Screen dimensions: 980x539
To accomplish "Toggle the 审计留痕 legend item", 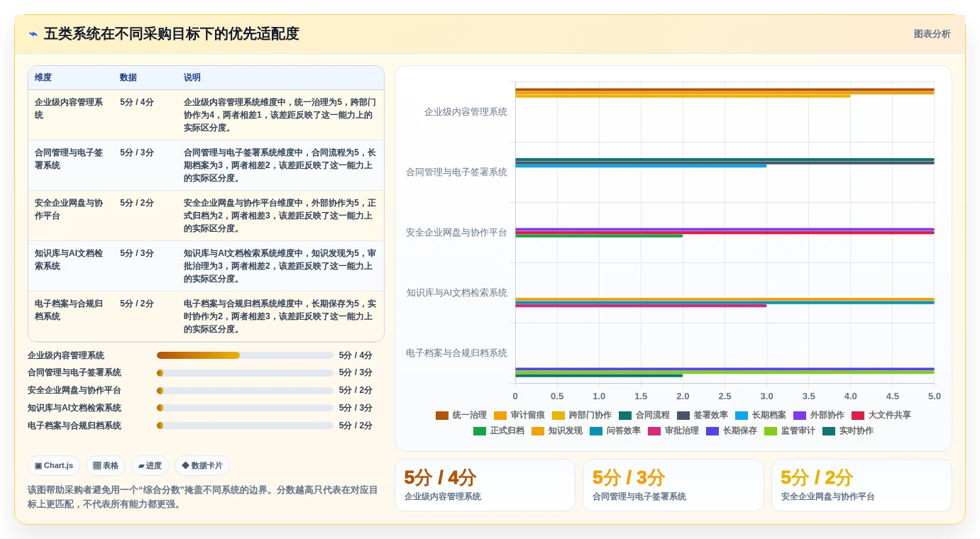I will [x=519, y=415].
